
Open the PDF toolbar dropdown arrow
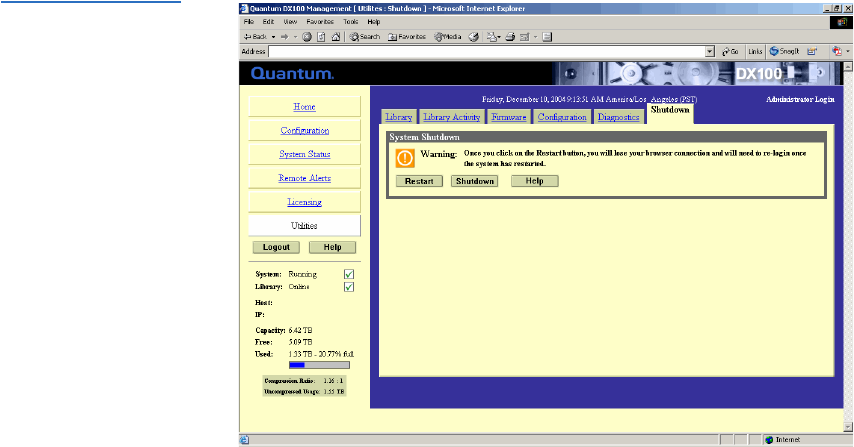click(x=847, y=51)
